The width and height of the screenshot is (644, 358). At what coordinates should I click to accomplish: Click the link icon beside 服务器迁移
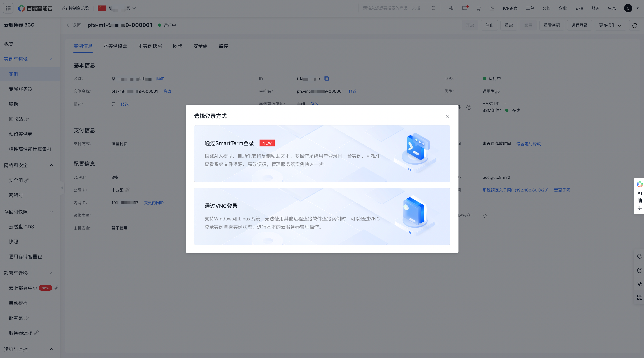(36, 333)
